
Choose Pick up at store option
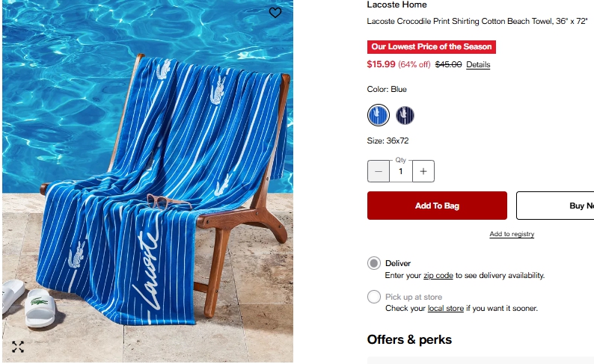[373, 297]
